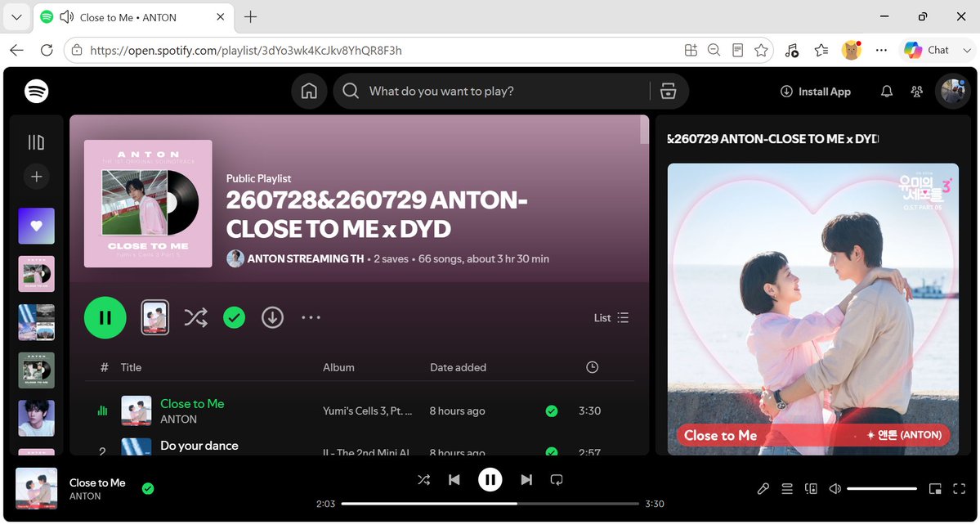This screenshot has width=980, height=525.
Task: Close the Close to Me browser tab
Action: tap(220, 17)
